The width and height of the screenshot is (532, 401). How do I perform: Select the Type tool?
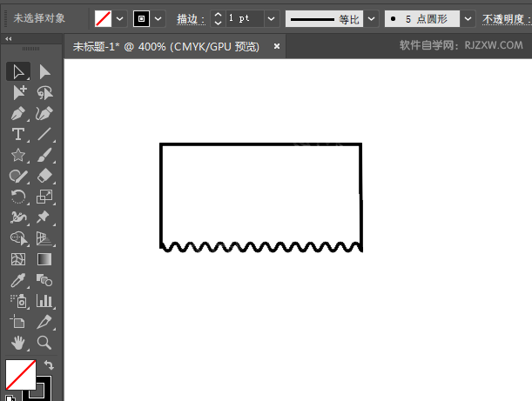click(x=18, y=134)
